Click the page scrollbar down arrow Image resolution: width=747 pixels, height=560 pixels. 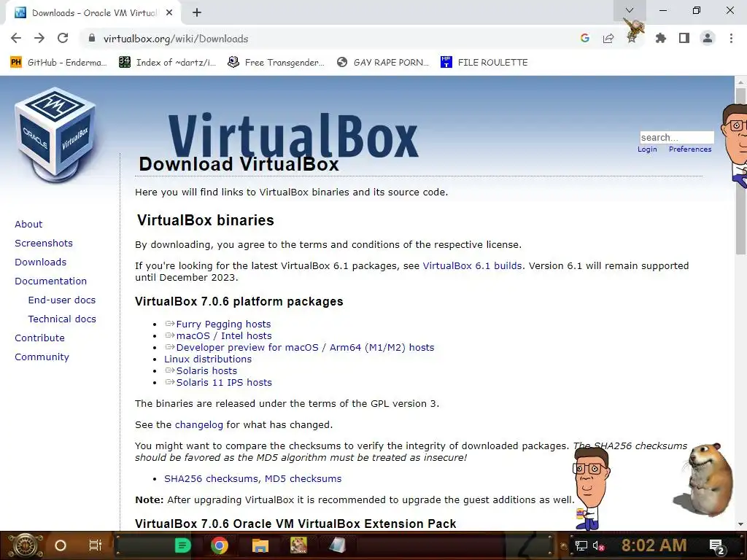pyautogui.click(x=740, y=524)
